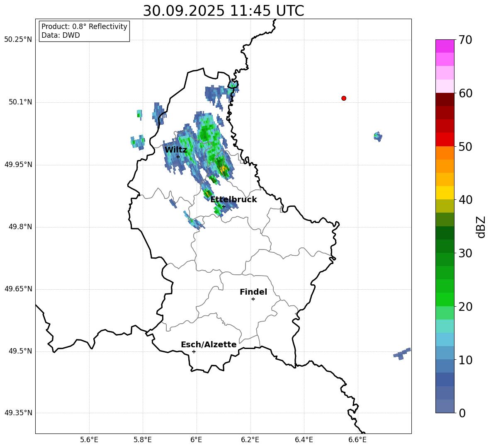Click the 49.35°N latitude label
Screen dimensions: 491x448
tap(18, 413)
